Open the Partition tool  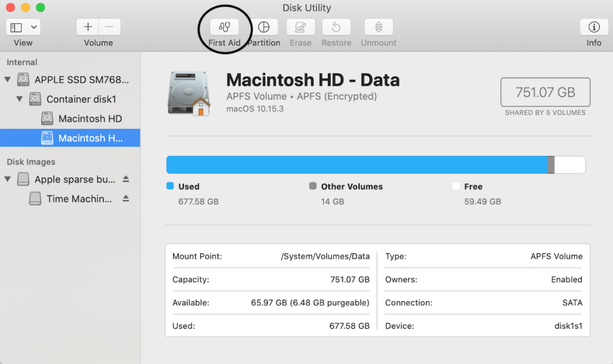tap(264, 28)
